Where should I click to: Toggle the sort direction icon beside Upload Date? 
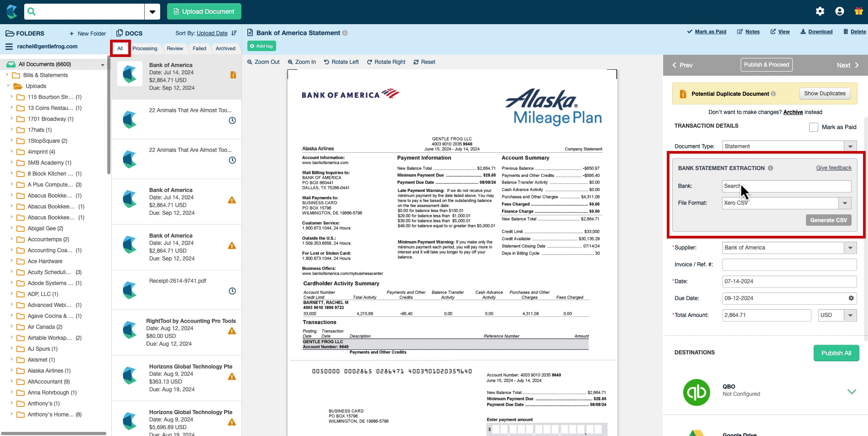click(x=234, y=33)
